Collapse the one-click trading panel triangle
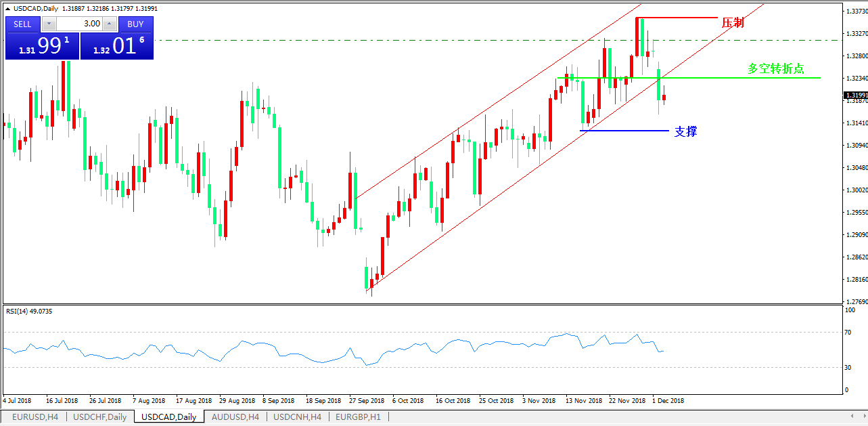This screenshot has height=426, width=868. [x=8, y=7]
